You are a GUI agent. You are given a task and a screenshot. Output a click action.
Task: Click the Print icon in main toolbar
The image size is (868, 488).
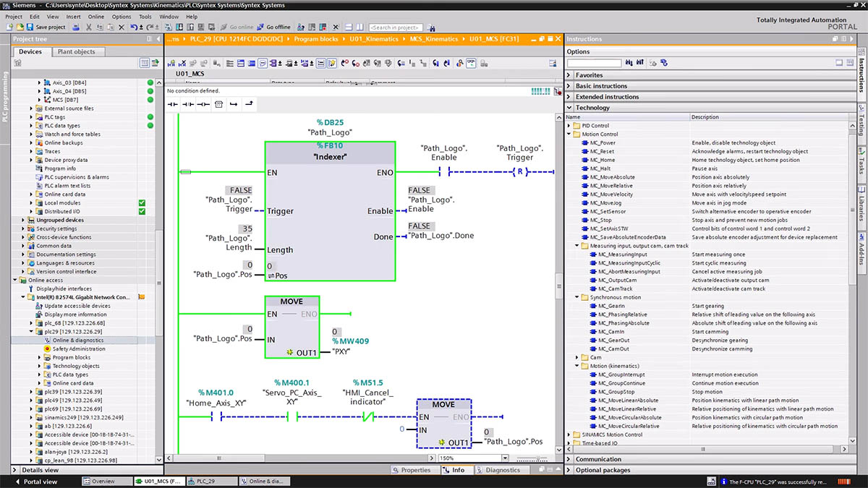coord(76,27)
